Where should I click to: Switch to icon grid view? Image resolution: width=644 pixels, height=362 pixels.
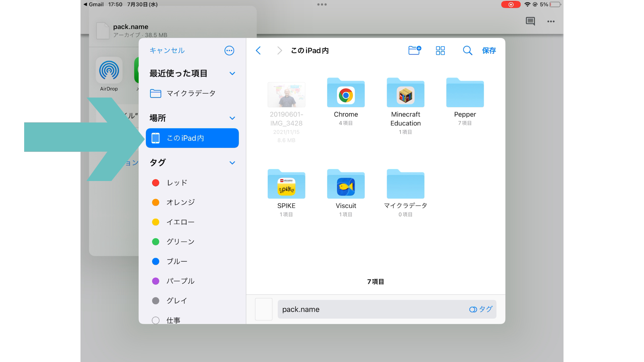(440, 50)
